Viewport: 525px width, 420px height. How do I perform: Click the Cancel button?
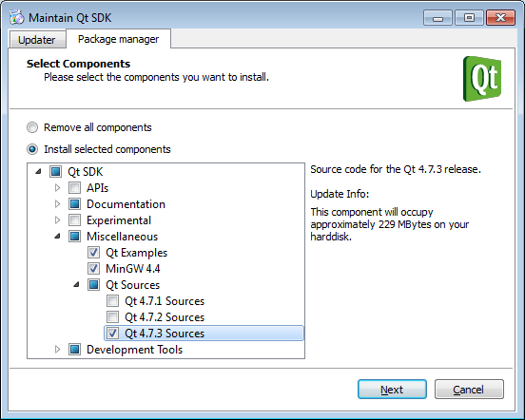pyautogui.click(x=469, y=390)
